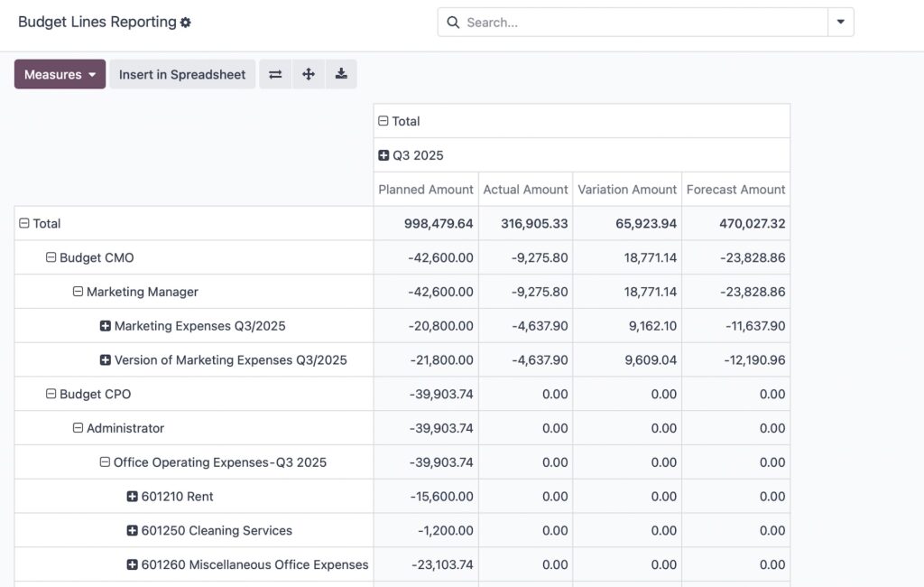Sort by the Planned Amount column header

pyautogui.click(x=426, y=190)
